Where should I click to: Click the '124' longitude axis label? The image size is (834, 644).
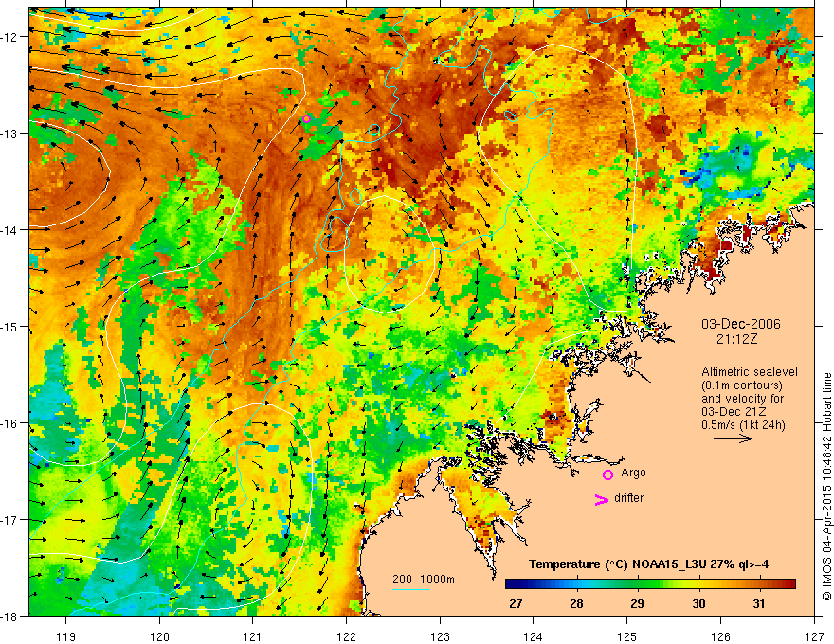click(534, 636)
